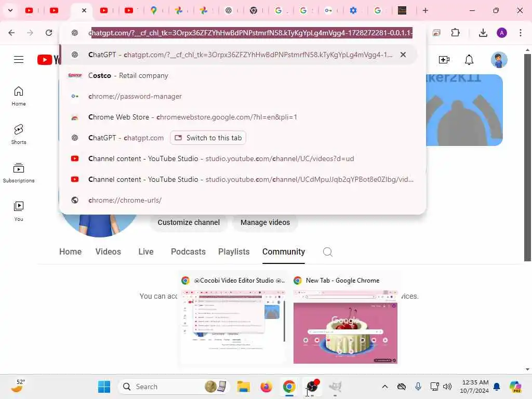Open Shorts in YouTube sidebar
532x399 pixels.
pyautogui.click(x=19, y=135)
